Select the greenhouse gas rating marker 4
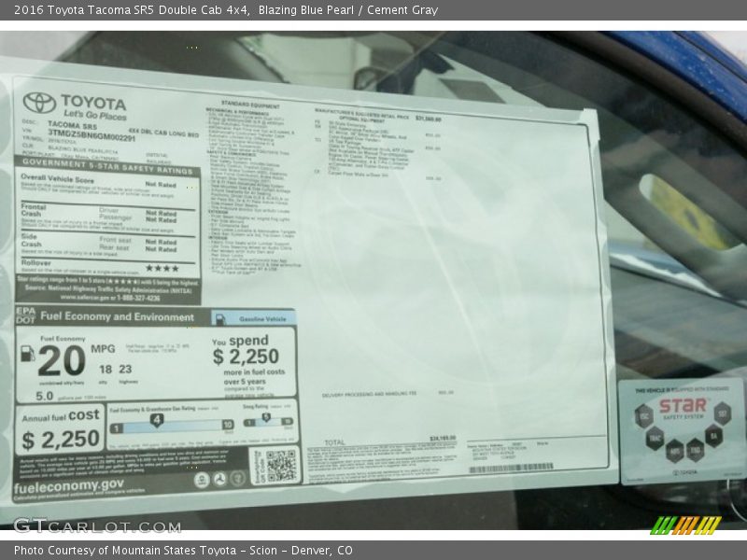This screenshot has height=560, width=747. [157, 420]
